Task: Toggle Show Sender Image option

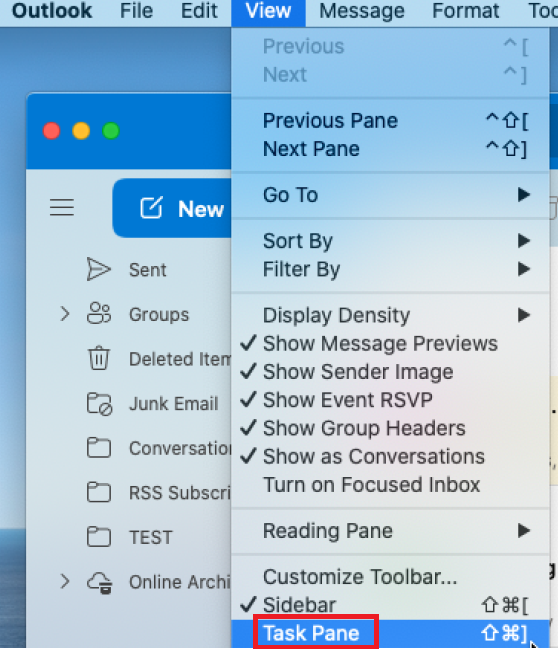Action: pyautogui.click(x=390, y=372)
